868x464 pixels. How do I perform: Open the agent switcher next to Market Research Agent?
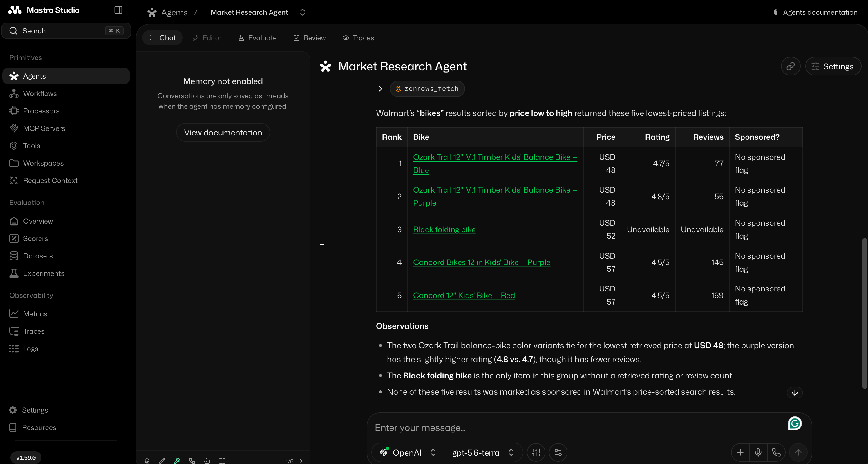[303, 12]
